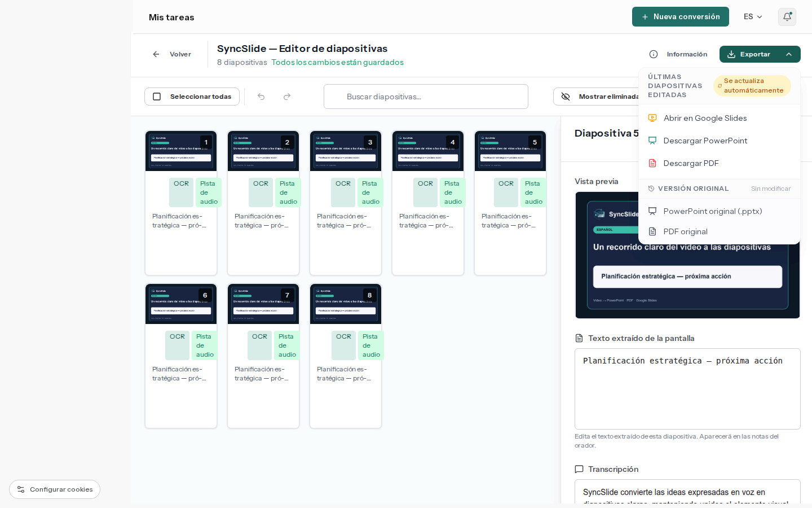Select slide thumbnail 1
812x508 pixels.
coord(181,151)
